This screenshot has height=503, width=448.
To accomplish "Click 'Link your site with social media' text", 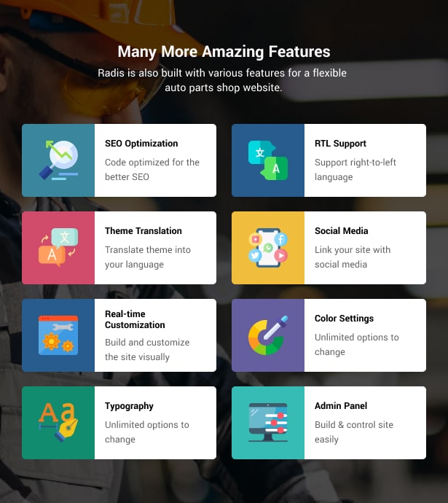I will [353, 257].
